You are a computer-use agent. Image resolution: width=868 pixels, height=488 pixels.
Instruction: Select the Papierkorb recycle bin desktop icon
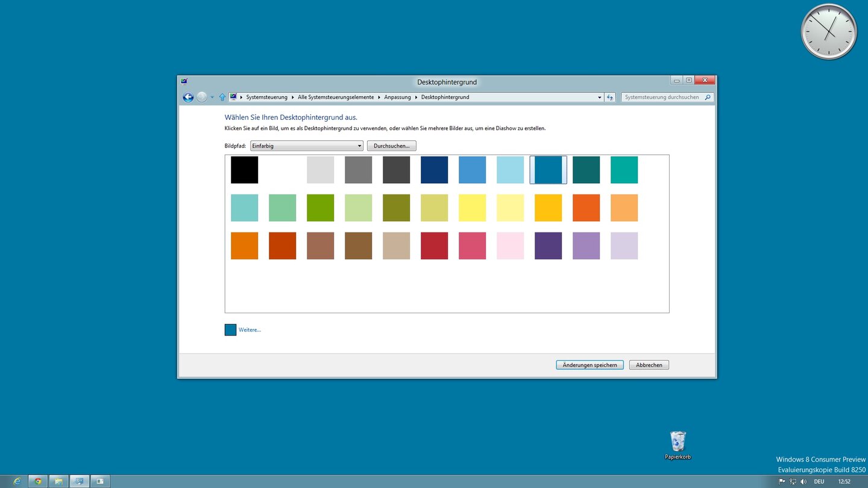[678, 446]
